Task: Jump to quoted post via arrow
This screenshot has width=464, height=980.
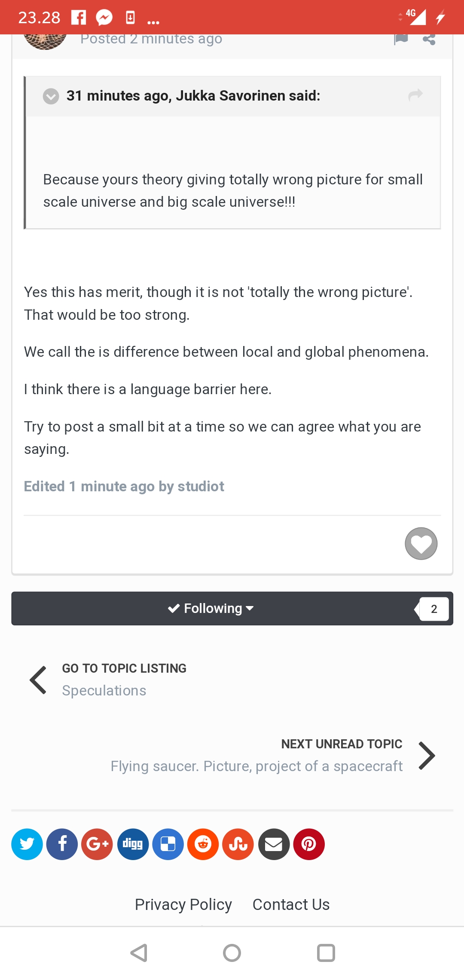Action: [x=415, y=95]
